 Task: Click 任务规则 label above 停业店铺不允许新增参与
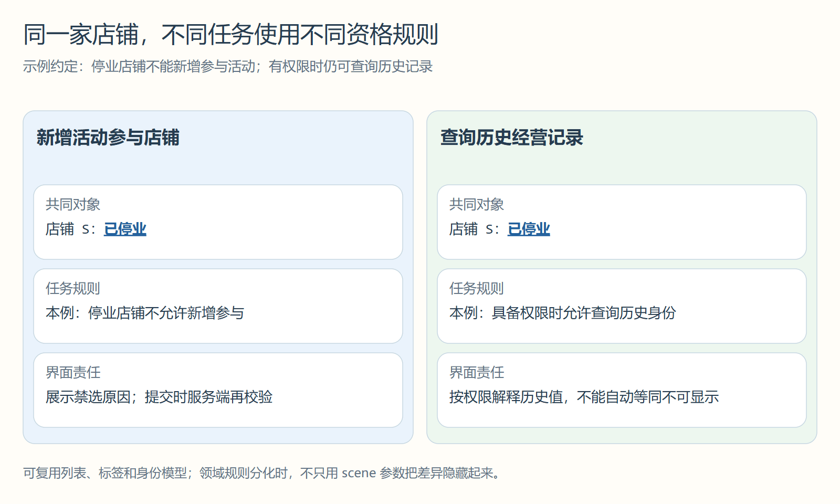73,288
